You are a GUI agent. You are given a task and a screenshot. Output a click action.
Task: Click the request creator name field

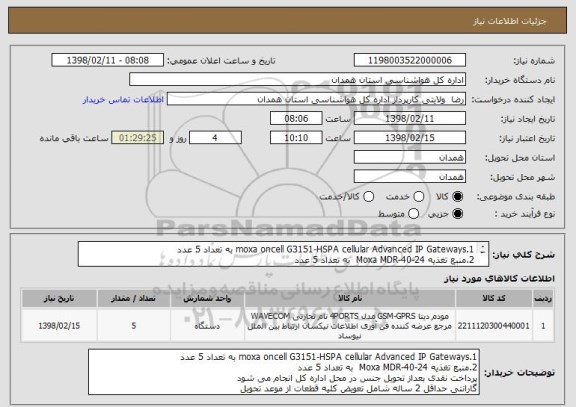point(316,99)
